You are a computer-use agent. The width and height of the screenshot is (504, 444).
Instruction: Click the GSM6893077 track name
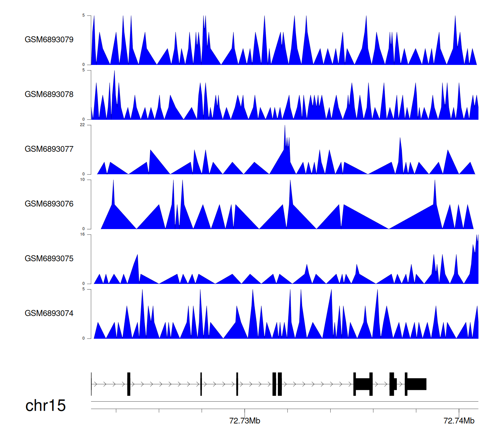[x=49, y=149]
